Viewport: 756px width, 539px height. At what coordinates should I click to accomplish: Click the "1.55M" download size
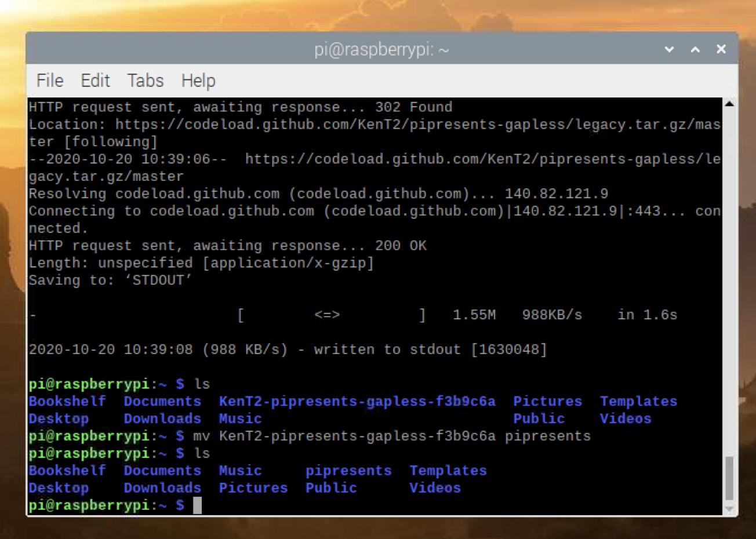[474, 315]
